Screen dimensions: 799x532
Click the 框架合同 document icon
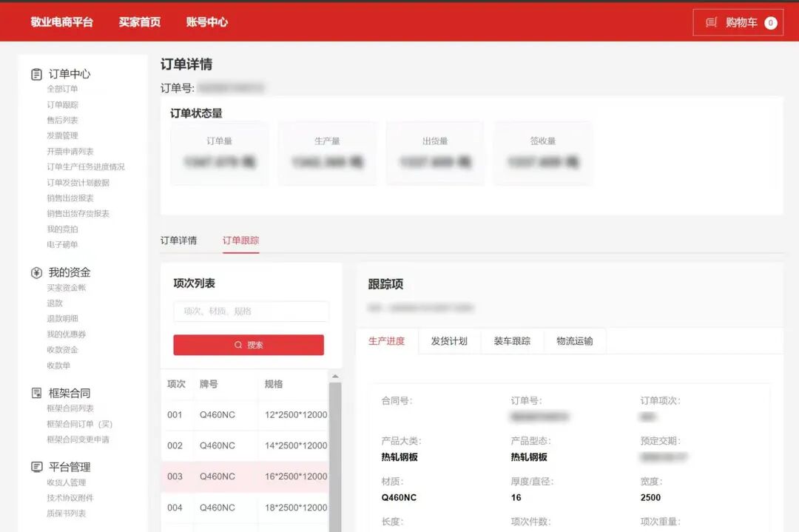click(36, 393)
